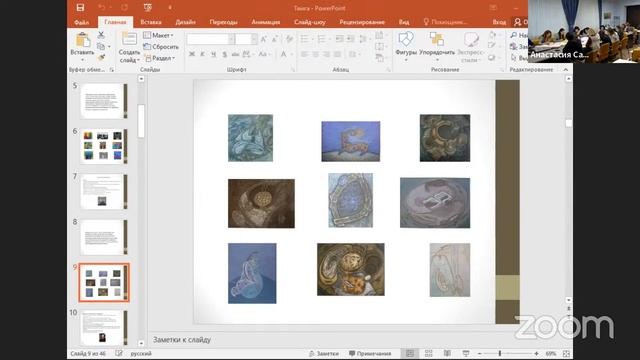
Task: Center text in paragraph group
Action: pyautogui.click(x=316, y=54)
